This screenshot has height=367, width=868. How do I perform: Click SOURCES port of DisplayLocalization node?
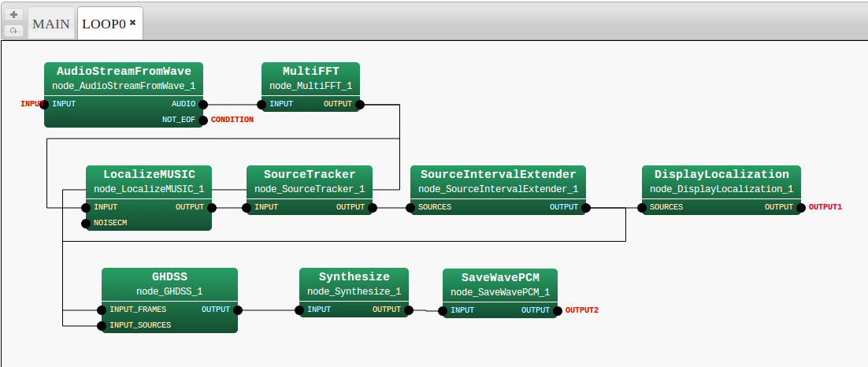click(643, 208)
